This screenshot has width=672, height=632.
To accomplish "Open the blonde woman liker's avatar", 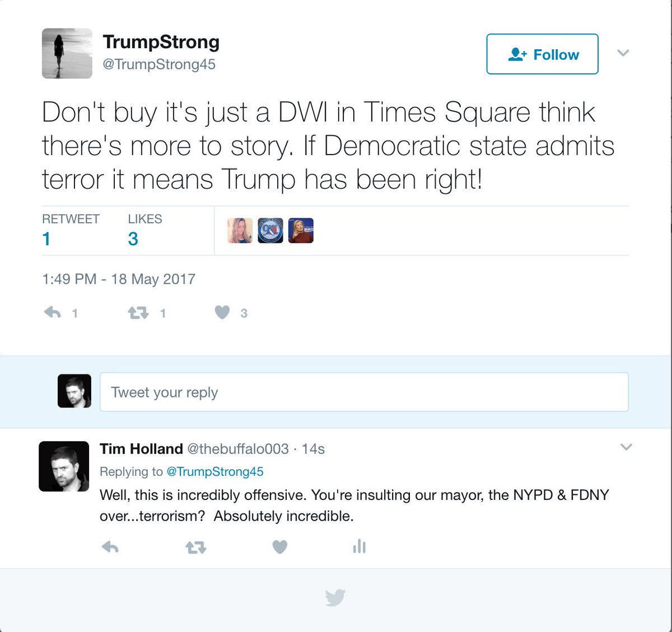I will 240,231.
